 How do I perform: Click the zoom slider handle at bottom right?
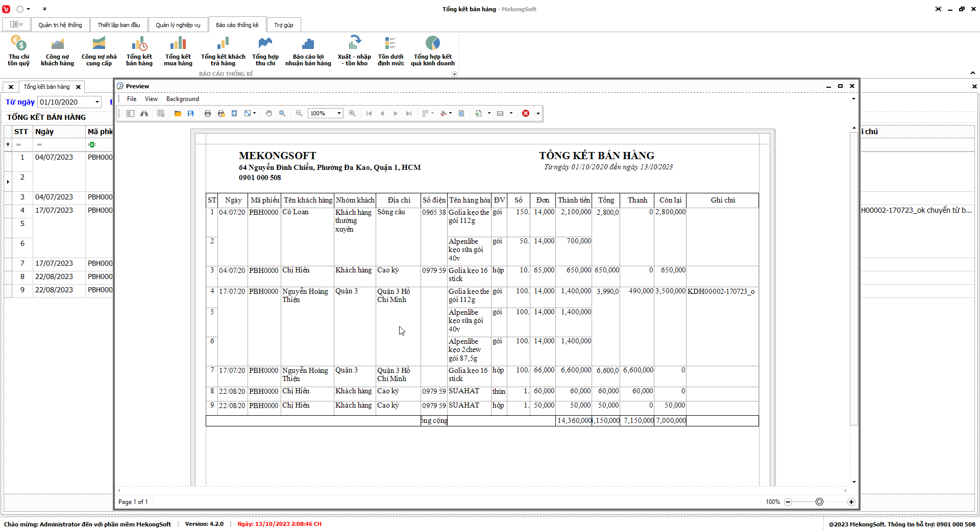click(x=820, y=502)
